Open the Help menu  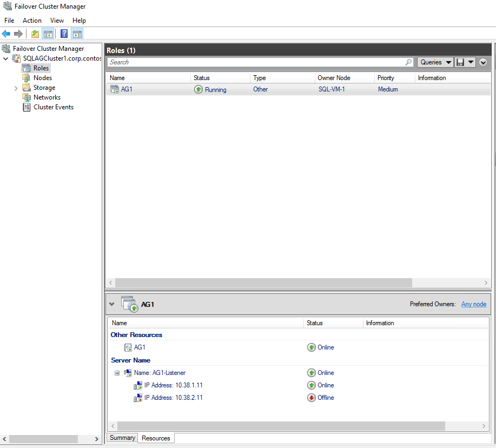coord(79,20)
